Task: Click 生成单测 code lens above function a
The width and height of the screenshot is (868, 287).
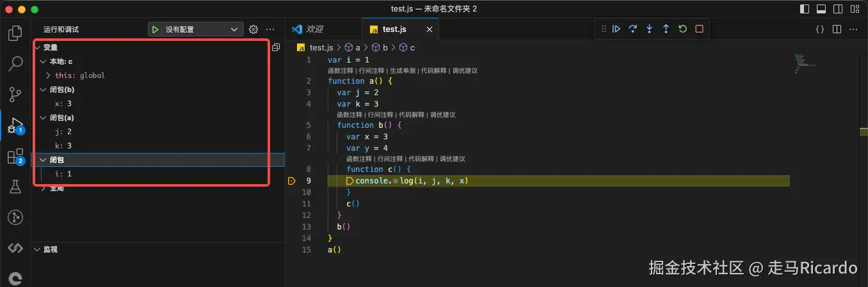Action: [x=402, y=71]
